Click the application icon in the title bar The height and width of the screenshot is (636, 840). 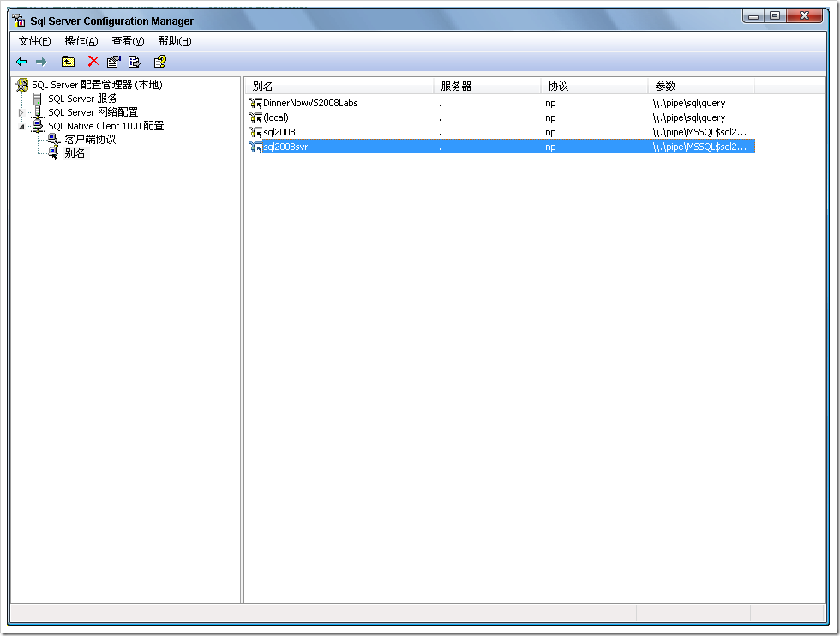(19, 21)
